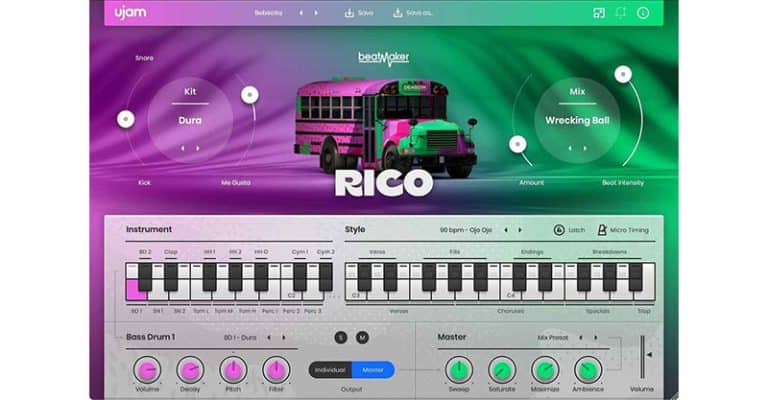Toggle the Micro Timing label
Screen dimensions: 768x400
(x=629, y=230)
